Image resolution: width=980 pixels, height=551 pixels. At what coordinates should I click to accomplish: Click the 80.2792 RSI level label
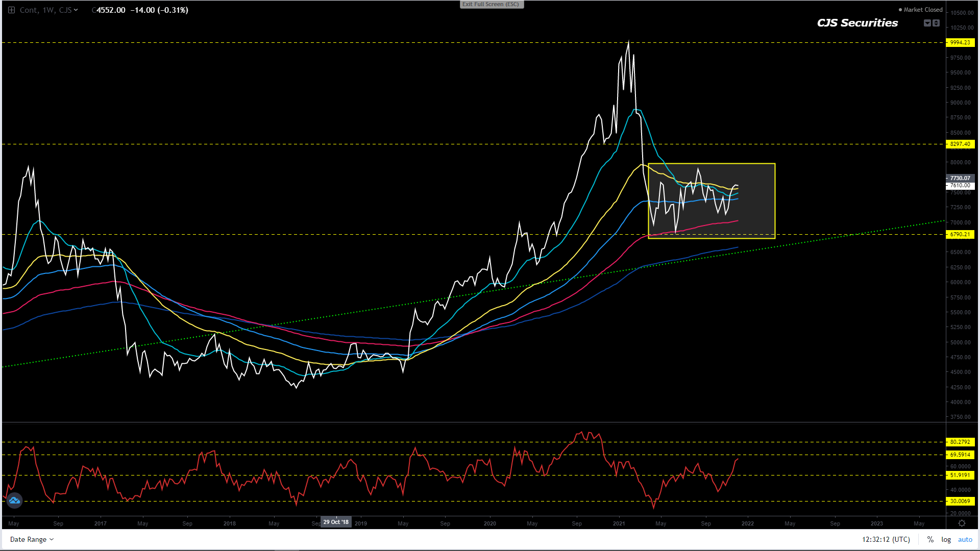[960, 442]
